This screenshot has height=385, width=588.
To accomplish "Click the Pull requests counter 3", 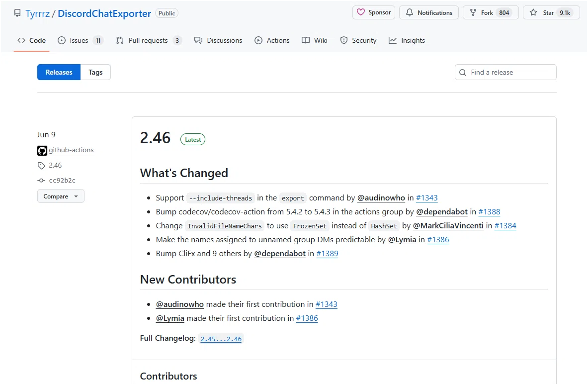I will [177, 40].
